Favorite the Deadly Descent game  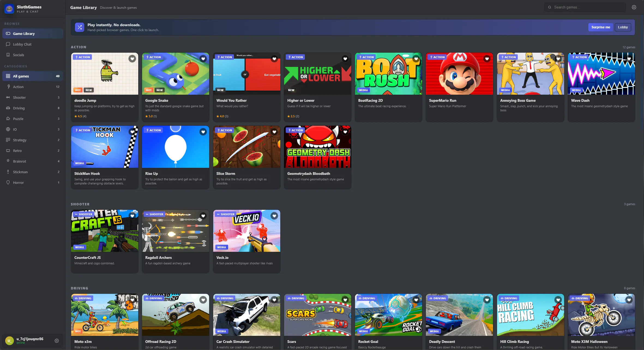pos(487,300)
